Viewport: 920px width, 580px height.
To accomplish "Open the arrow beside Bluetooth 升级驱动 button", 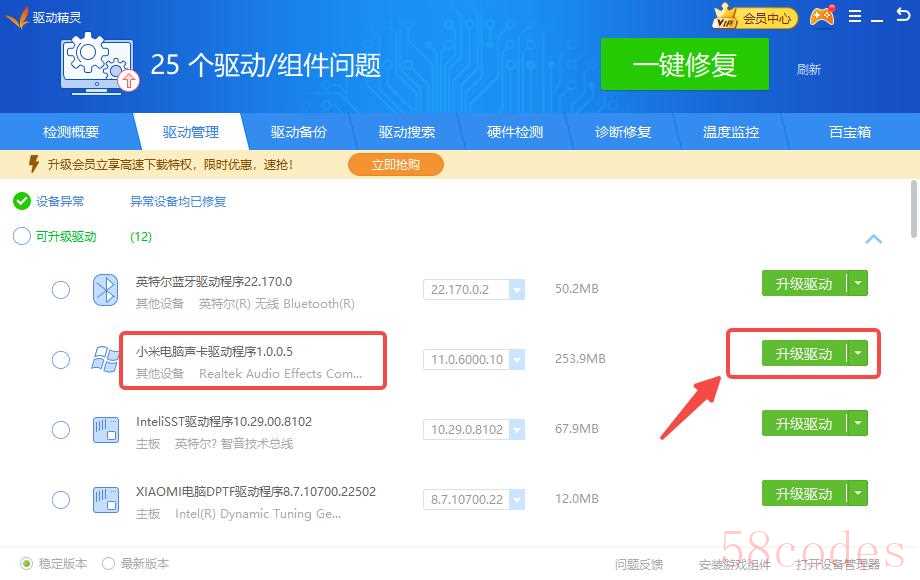I will click(858, 283).
